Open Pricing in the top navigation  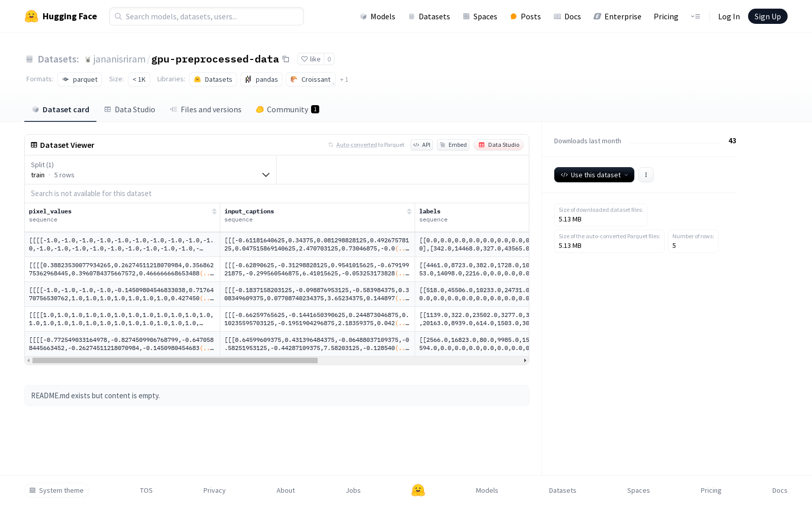tap(666, 16)
